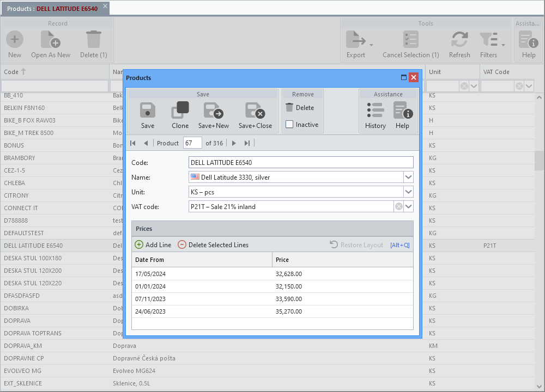Select price row dated 17/05/2024

[x=272, y=274]
